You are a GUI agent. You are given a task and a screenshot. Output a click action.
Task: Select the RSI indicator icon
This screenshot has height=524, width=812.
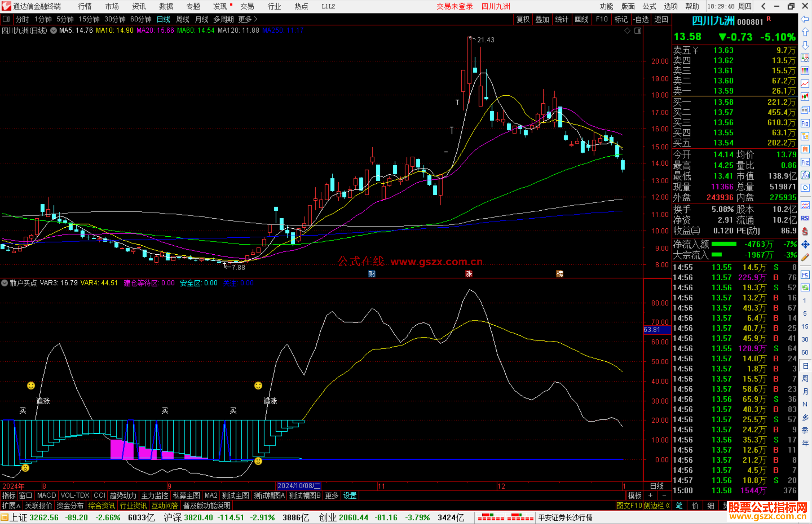point(805,218)
